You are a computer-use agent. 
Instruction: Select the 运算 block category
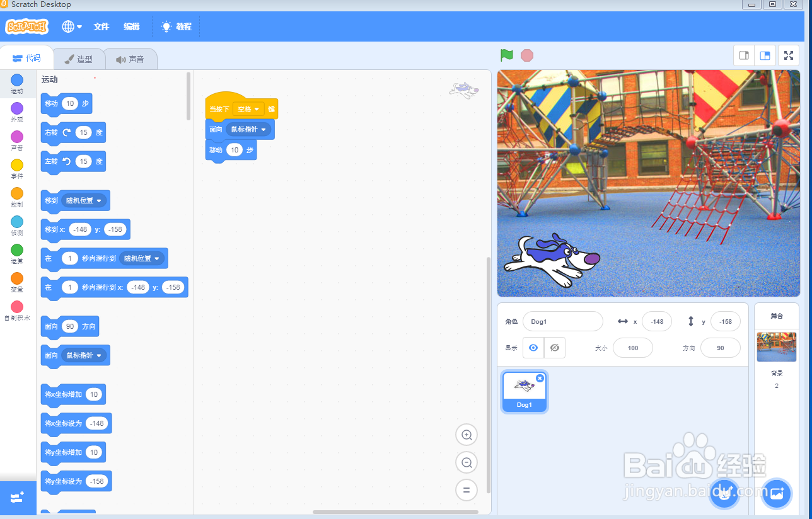tap(17, 254)
